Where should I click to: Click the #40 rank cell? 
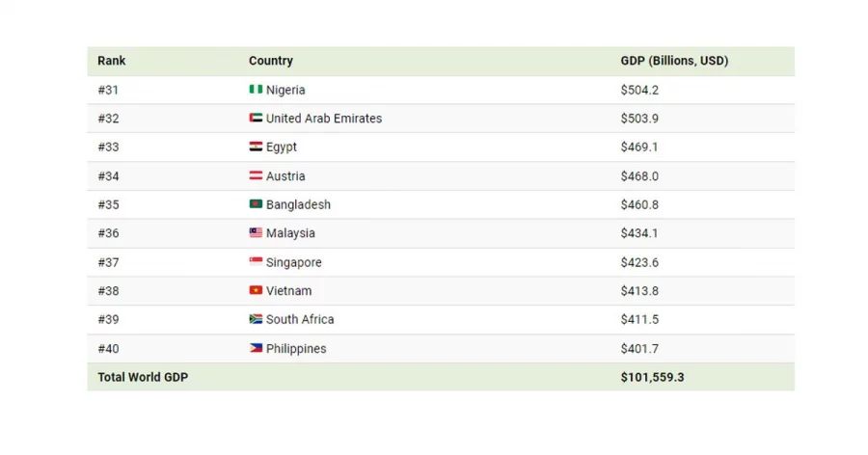pyautogui.click(x=108, y=349)
